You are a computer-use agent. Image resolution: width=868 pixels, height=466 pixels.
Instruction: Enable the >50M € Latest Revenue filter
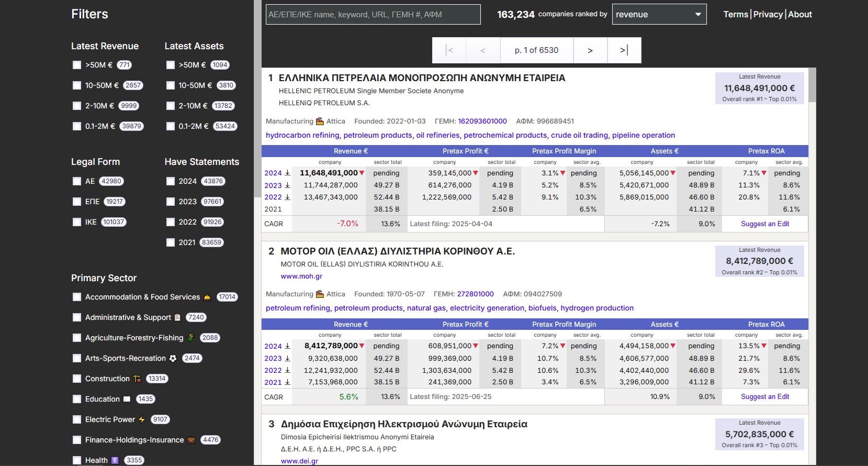77,65
